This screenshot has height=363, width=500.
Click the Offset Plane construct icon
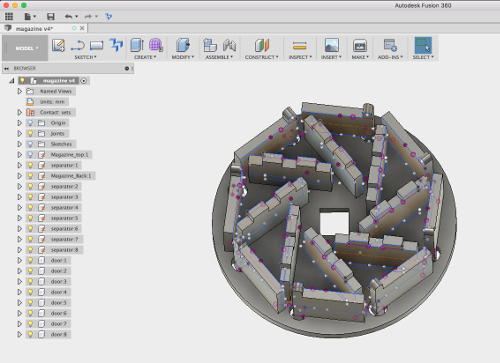tap(262, 45)
